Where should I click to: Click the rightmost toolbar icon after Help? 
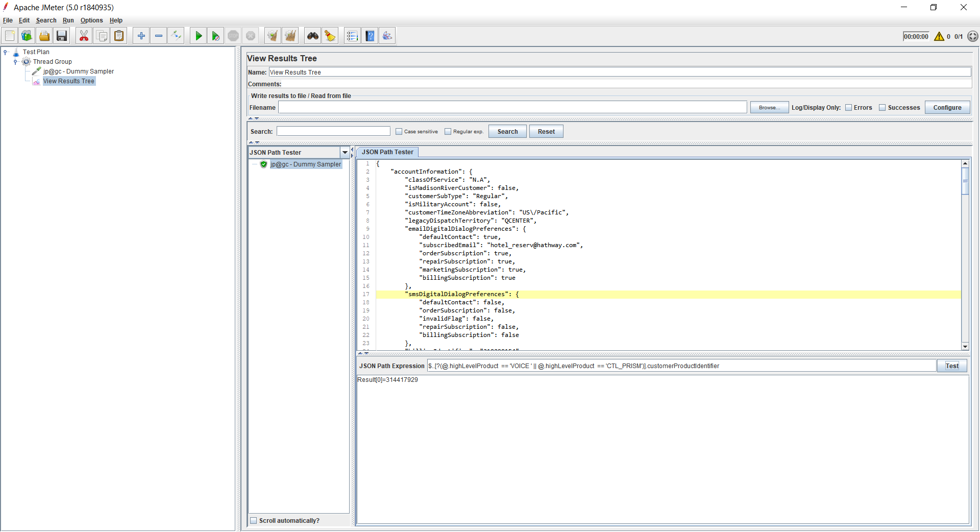[x=387, y=36]
